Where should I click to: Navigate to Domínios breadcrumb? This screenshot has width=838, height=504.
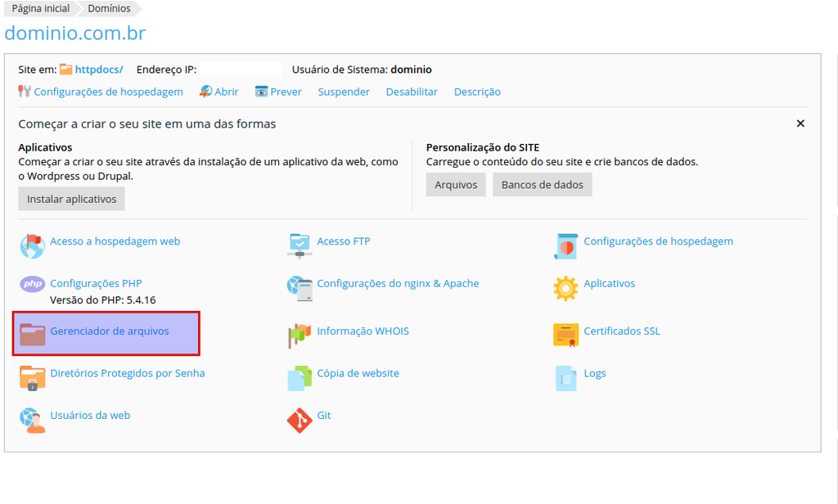[109, 8]
